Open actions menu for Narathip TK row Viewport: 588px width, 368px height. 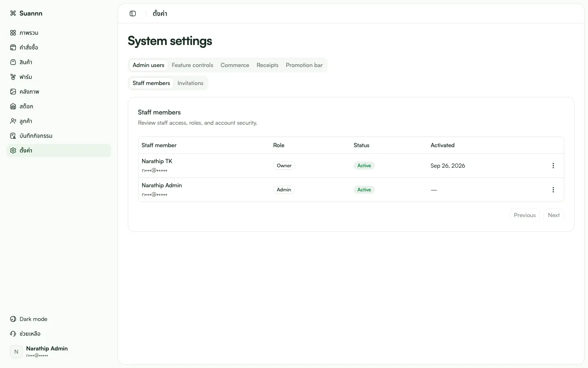553,166
